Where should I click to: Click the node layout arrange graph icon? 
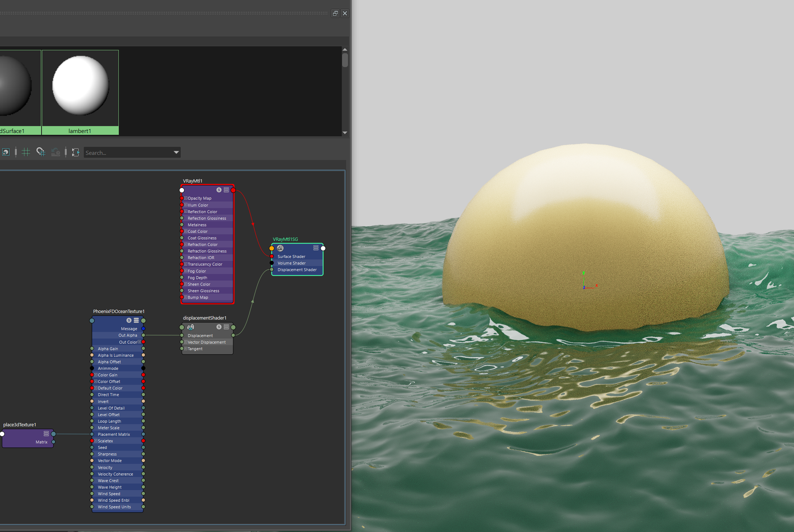75,152
